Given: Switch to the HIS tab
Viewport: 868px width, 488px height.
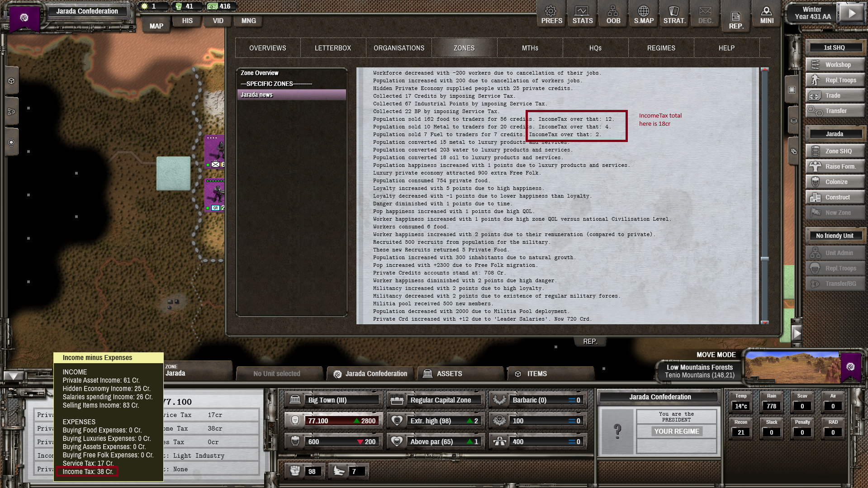Looking at the screenshot, I should [187, 21].
